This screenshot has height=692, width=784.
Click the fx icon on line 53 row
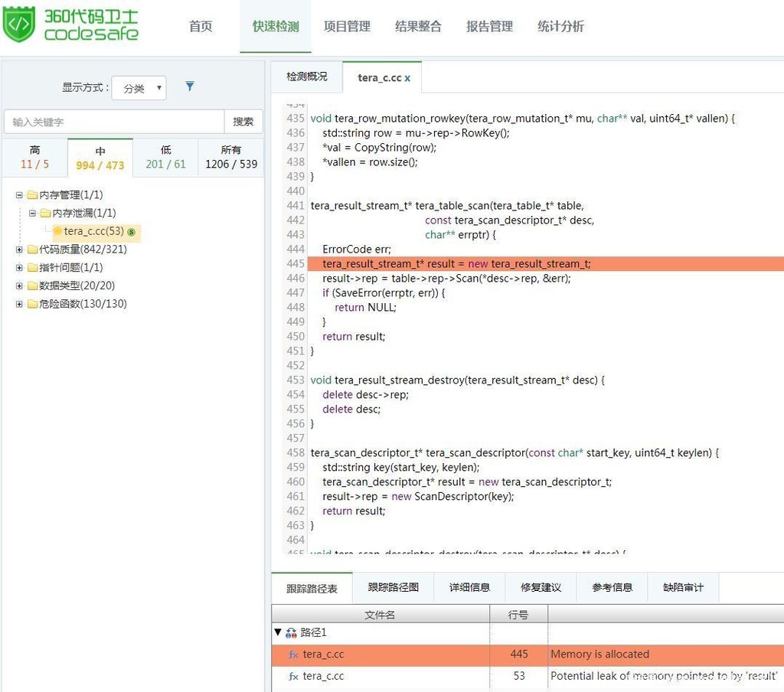[293, 676]
